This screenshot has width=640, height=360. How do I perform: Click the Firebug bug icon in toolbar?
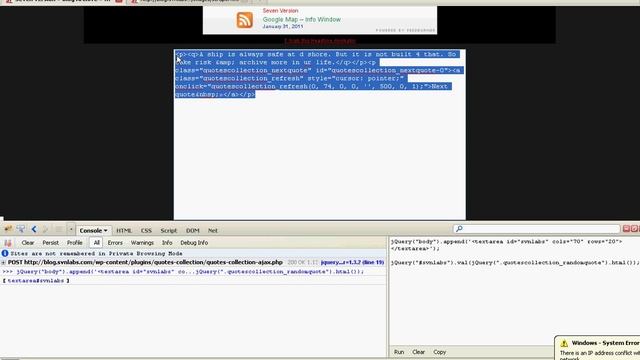[8, 230]
